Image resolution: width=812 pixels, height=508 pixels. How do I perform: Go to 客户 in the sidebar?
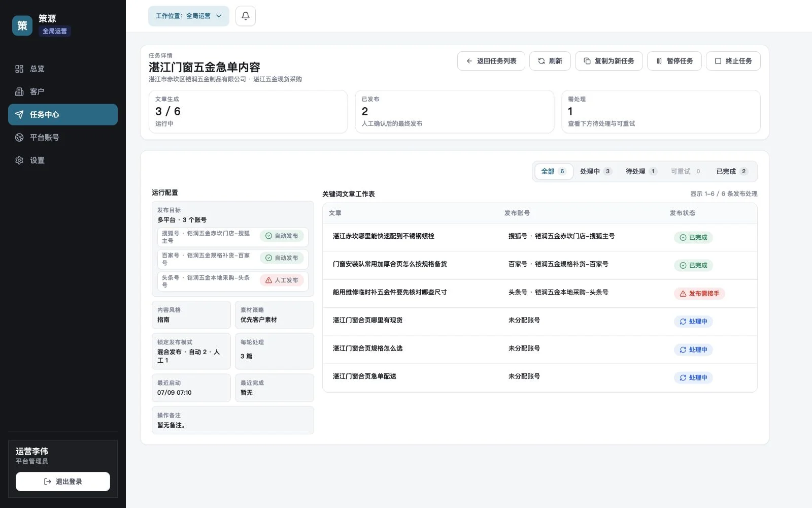point(63,91)
